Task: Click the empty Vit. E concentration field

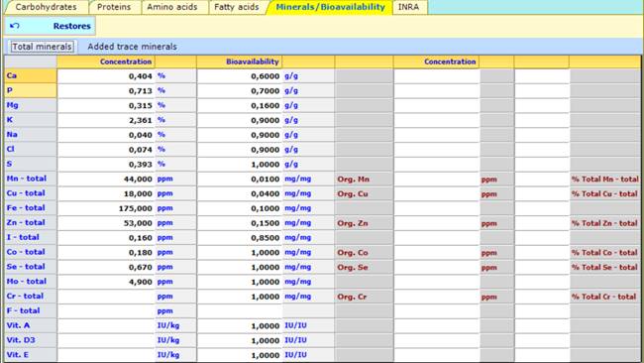Action: [106, 355]
